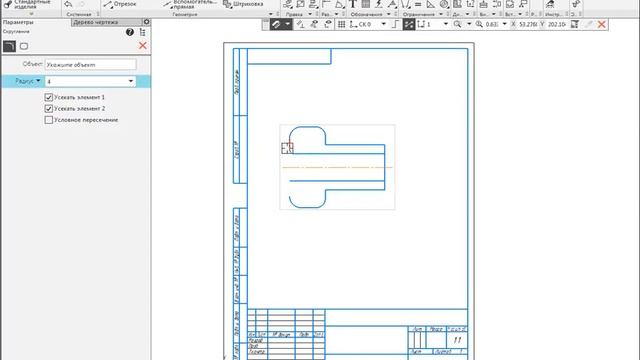Image resolution: width=640 pixels, height=360 pixels.
Task: Enable Условное пересечение checkbox
Action: [x=49, y=120]
